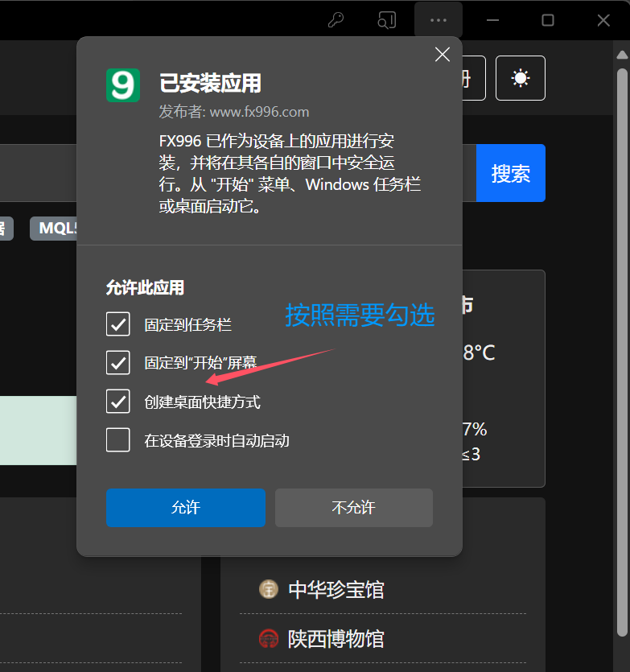The width and height of the screenshot is (630, 672).
Task: Click publisher text www.fx996.com
Action: [259, 112]
